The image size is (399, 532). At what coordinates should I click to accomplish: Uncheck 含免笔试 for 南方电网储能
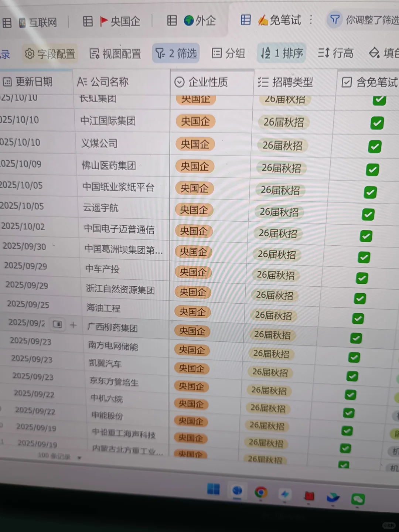354,357
